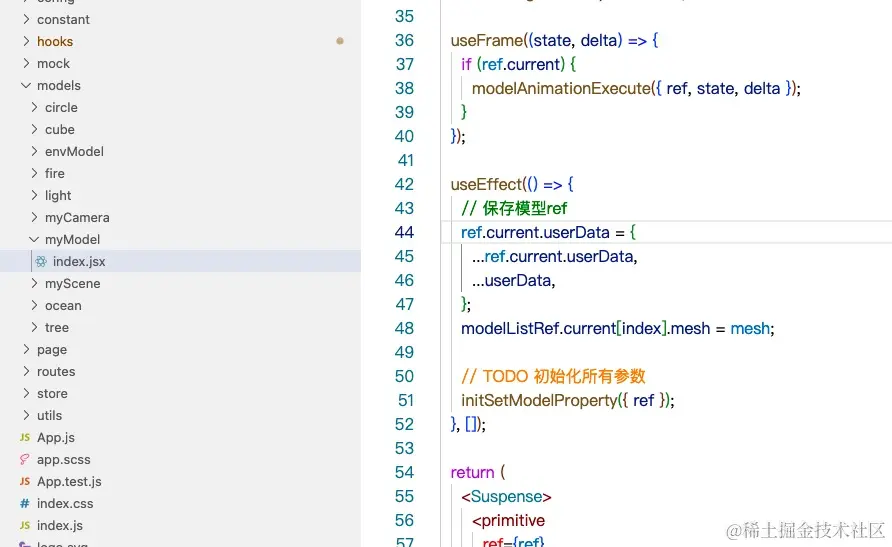The height and width of the screenshot is (547, 892).
Task: Click line number 36 in the gutter
Action: click(404, 40)
